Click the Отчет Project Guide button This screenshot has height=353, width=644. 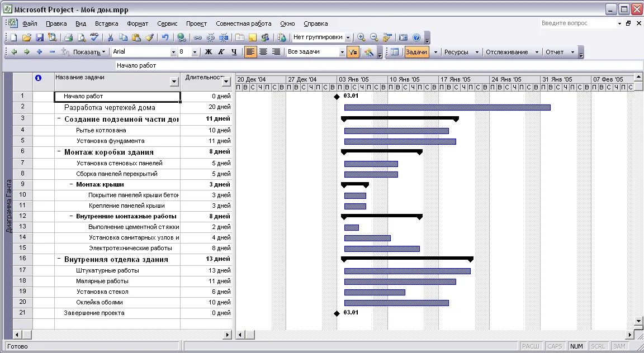(x=555, y=52)
